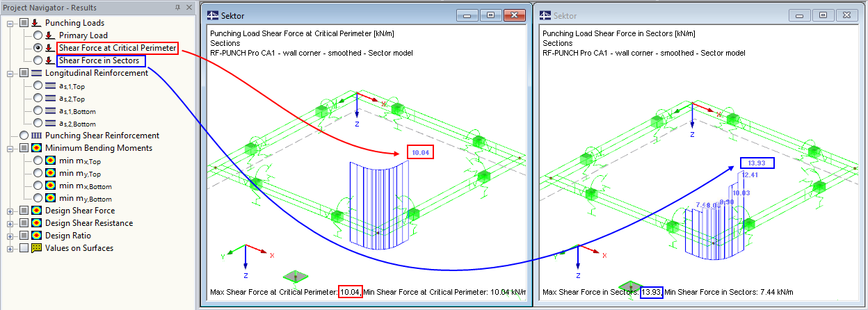Screen dimensions: 868x310
Task: Click the as,2,Top reinforcement icon
Action: click(51, 98)
